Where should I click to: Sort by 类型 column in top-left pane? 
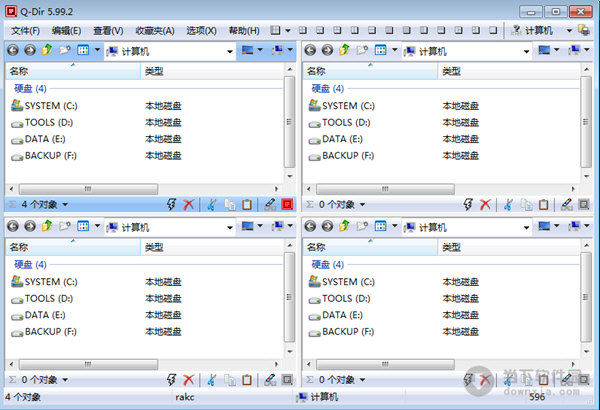point(212,71)
